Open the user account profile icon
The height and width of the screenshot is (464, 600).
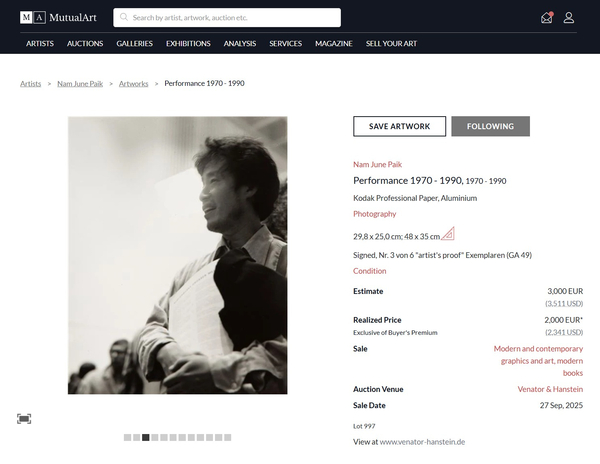coord(568,17)
